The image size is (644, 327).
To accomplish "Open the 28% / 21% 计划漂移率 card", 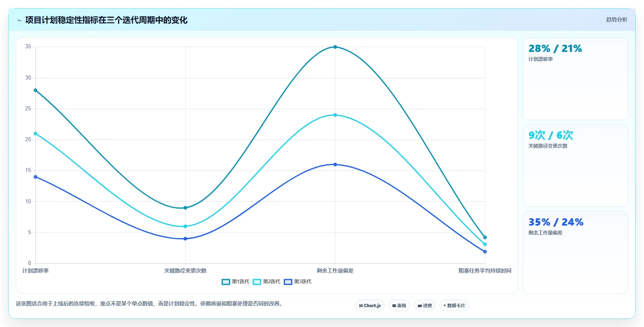I will 575,79.
